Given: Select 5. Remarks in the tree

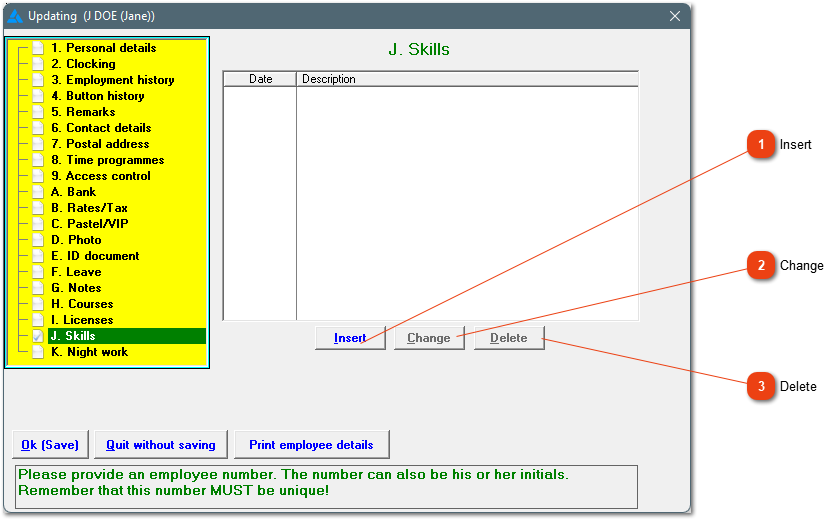Looking at the screenshot, I should click(x=83, y=112).
